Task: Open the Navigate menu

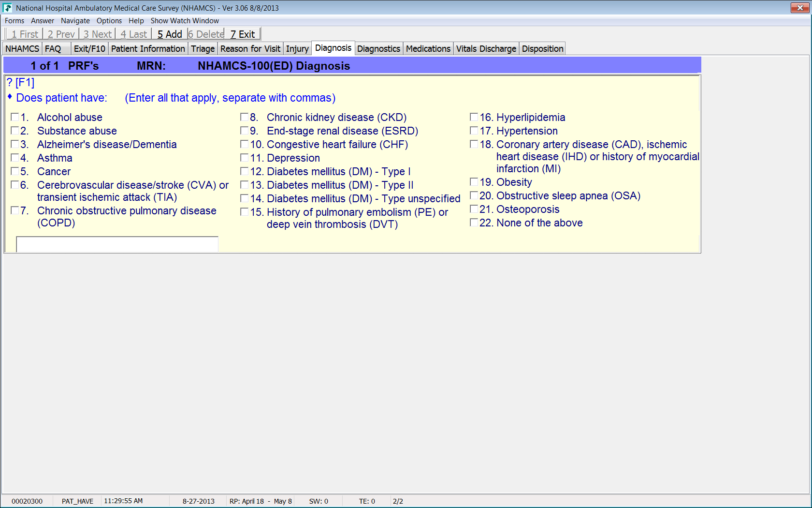Action: point(75,21)
